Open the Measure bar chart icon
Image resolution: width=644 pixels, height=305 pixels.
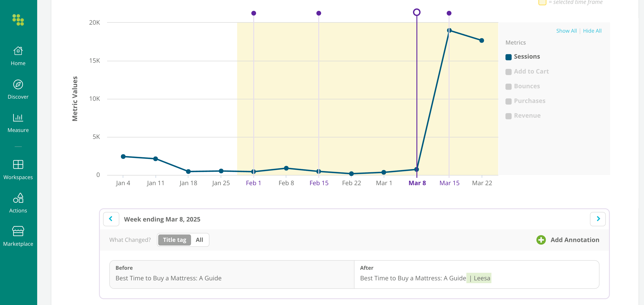(18, 118)
